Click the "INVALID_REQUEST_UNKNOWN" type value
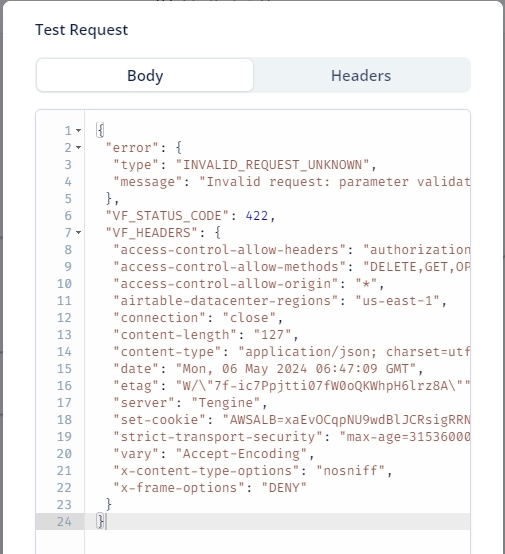The height and width of the screenshot is (554, 505). click(x=272, y=165)
